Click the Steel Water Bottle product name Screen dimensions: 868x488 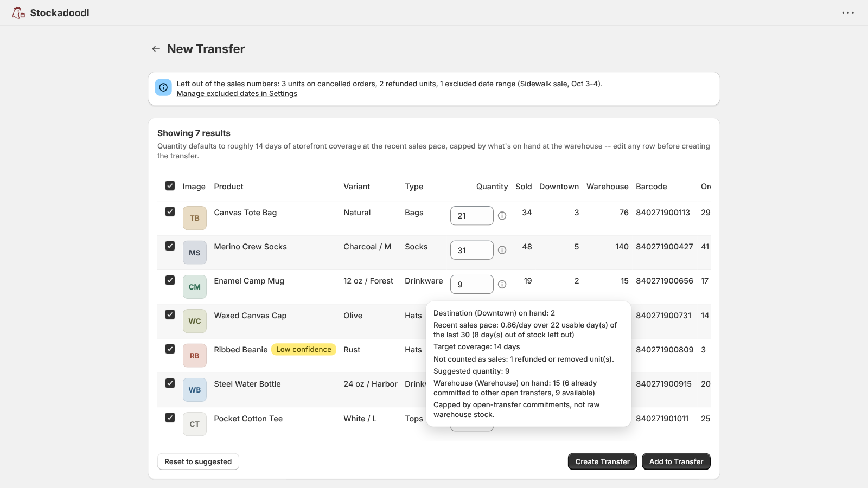coord(247,384)
